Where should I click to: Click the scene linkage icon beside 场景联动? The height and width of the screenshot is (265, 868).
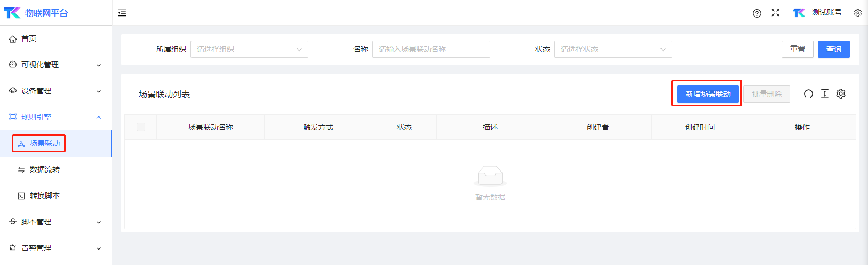(21, 144)
